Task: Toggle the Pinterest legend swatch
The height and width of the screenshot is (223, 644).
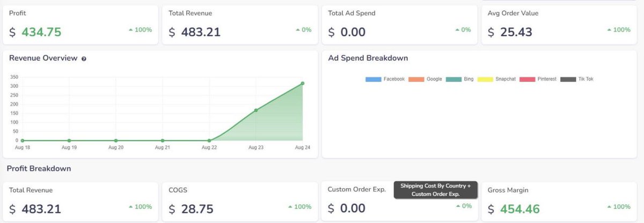Action: coord(528,79)
